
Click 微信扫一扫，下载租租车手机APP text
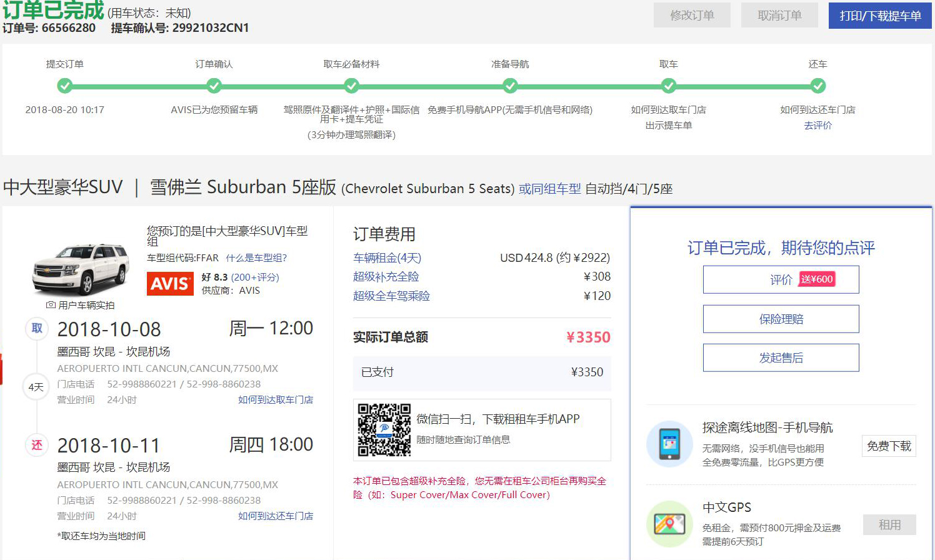498,419
